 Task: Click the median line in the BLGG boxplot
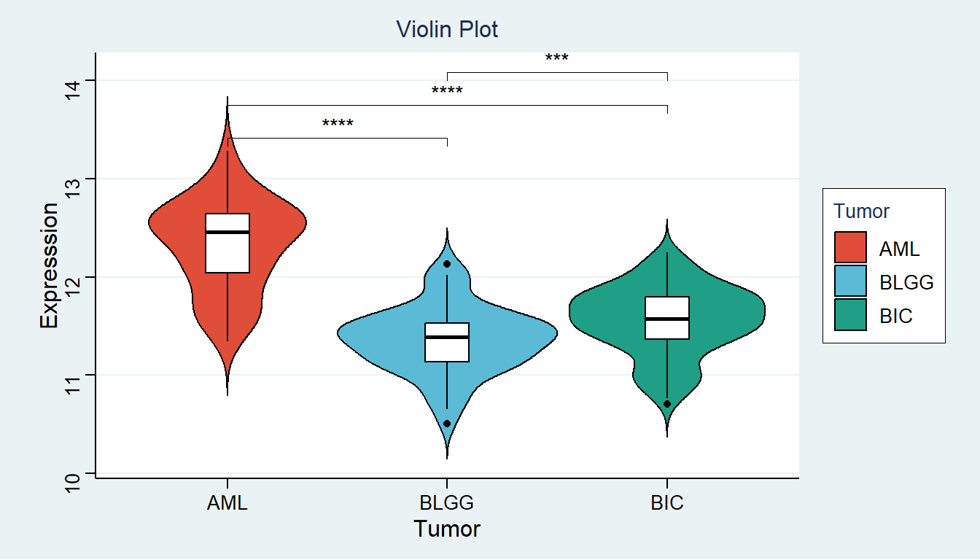(447, 337)
